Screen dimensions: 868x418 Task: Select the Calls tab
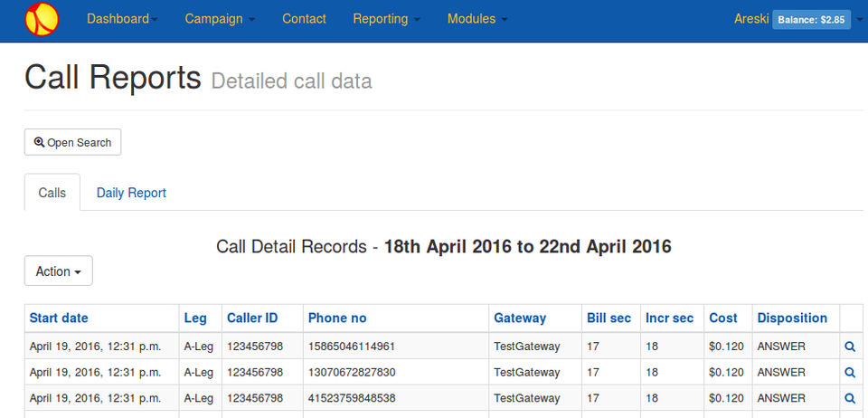point(52,193)
